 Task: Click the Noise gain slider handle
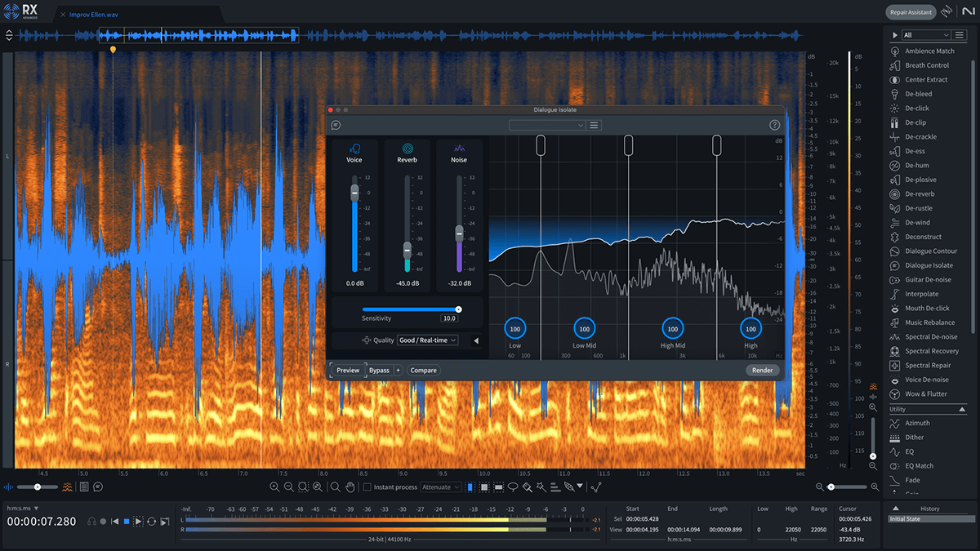tap(459, 233)
